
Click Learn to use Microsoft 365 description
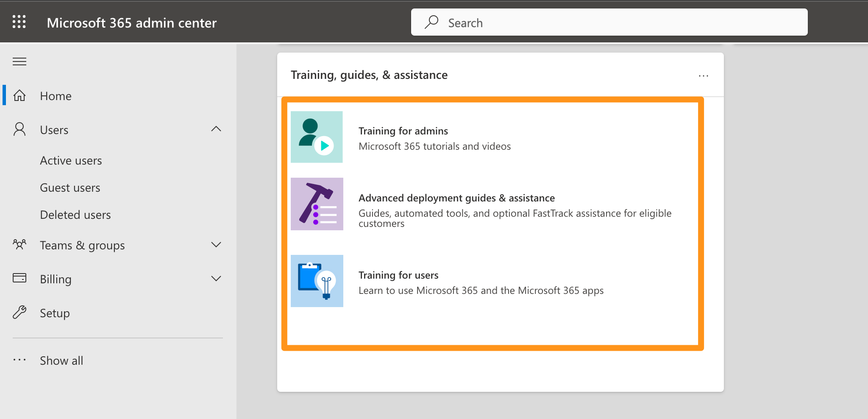(481, 291)
